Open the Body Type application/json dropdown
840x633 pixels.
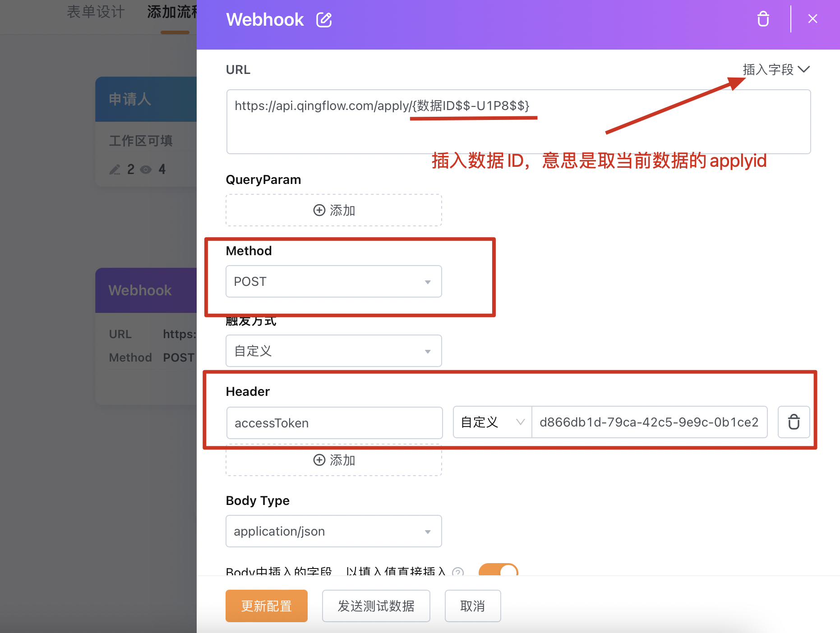coord(334,531)
